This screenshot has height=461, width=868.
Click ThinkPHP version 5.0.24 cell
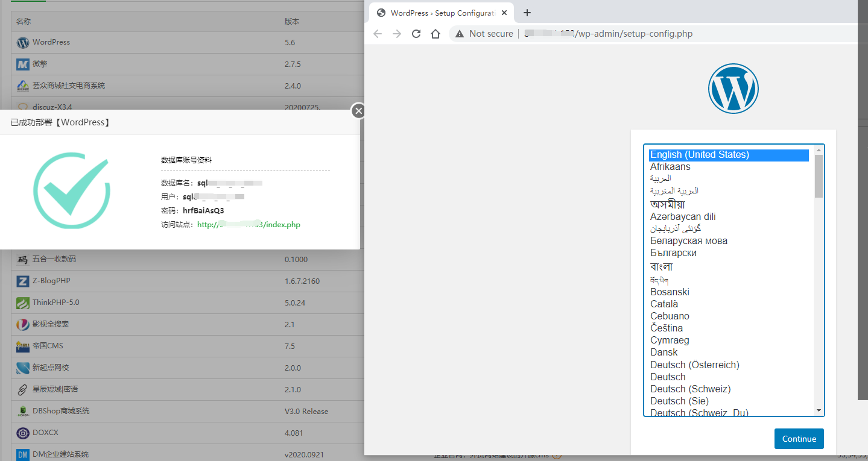coord(295,303)
